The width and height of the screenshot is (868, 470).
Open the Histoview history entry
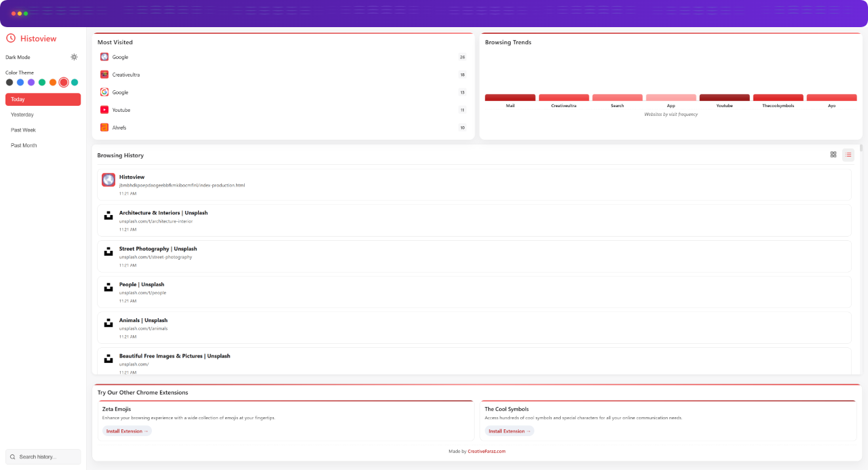pos(474,184)
